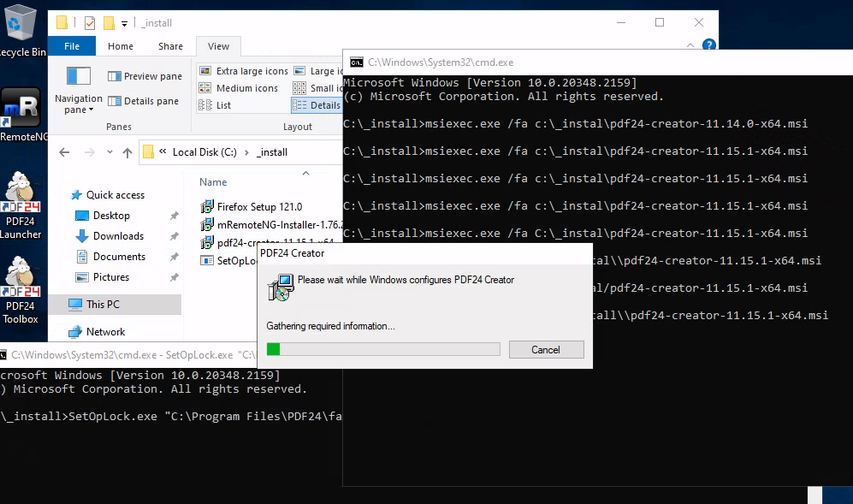
Task: Click the mRemoteNG installer file icon
Action: 207,225
